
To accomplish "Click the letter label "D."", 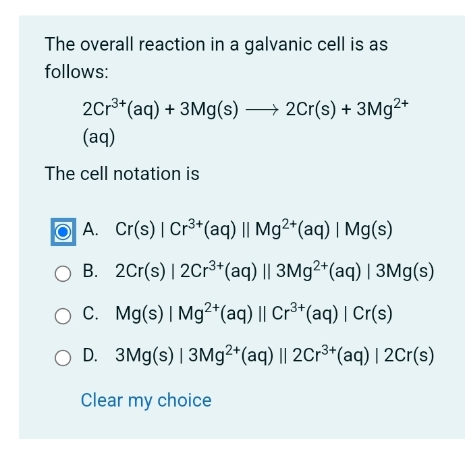I will click(x=90, y=355).
